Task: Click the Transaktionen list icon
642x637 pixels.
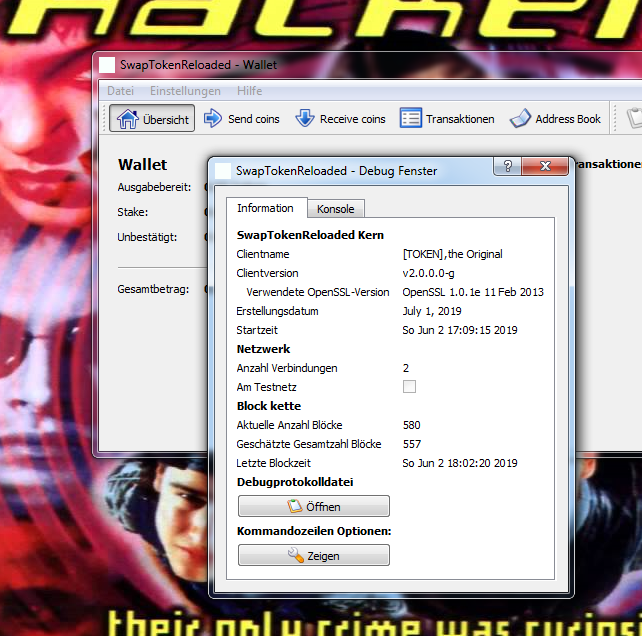Action: (x=411, y=118)
